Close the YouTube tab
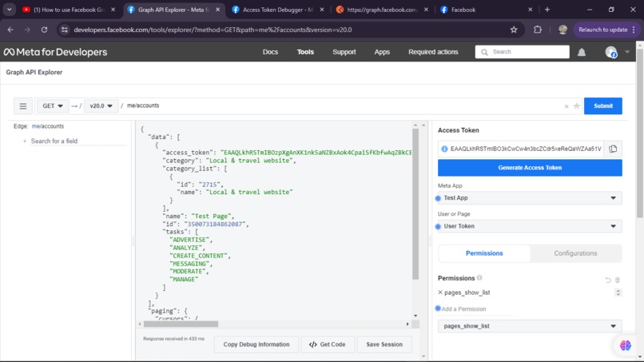Screen dimensions: 644x362 click(x=113, y=10)
